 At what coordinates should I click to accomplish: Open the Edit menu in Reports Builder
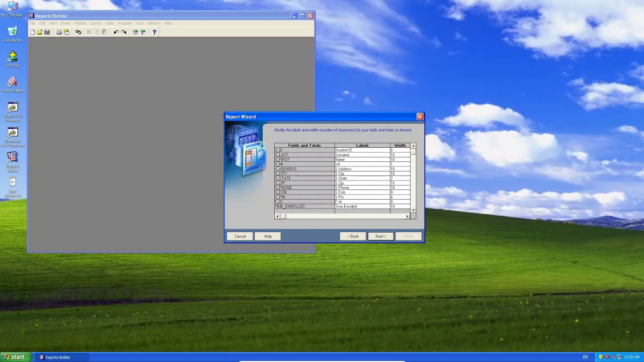pyautogui.click(x=42, y=23)
